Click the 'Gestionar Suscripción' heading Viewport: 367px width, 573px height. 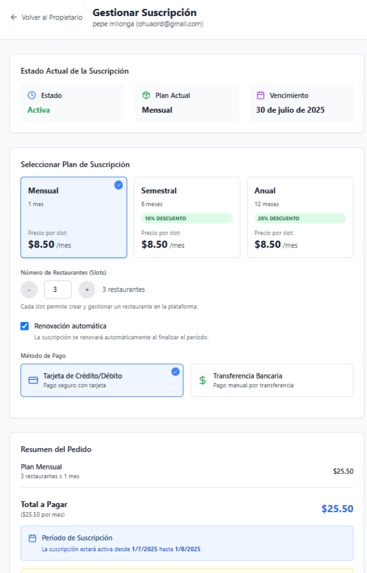[x=144, y=12]
